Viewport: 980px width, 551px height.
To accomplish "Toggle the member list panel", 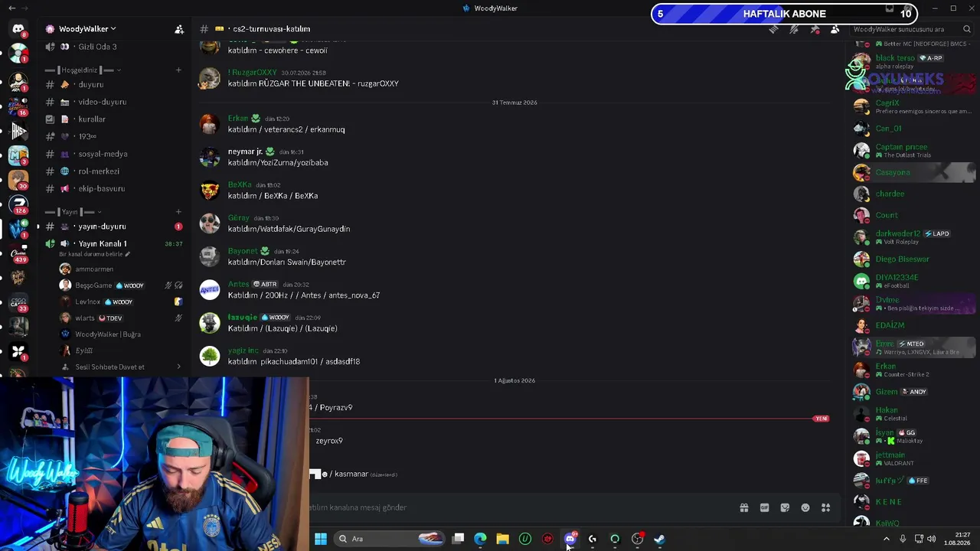I will pyautogui.click(x=835, y=29).
